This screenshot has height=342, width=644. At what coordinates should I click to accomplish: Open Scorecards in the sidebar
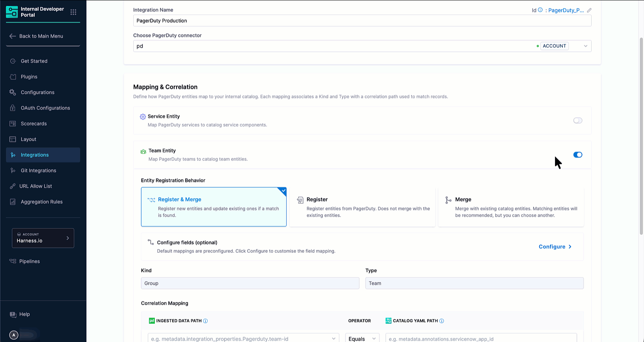tap(34, 123)
